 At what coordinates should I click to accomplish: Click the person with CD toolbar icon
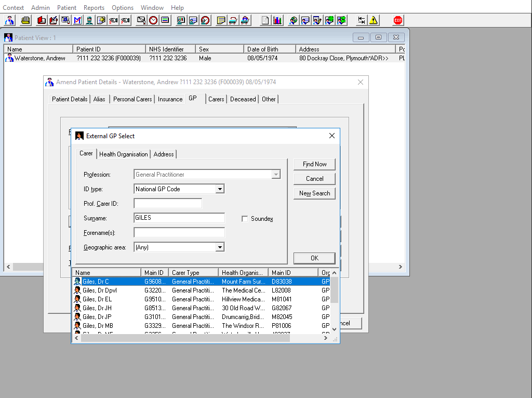click(x=293, y=20)
